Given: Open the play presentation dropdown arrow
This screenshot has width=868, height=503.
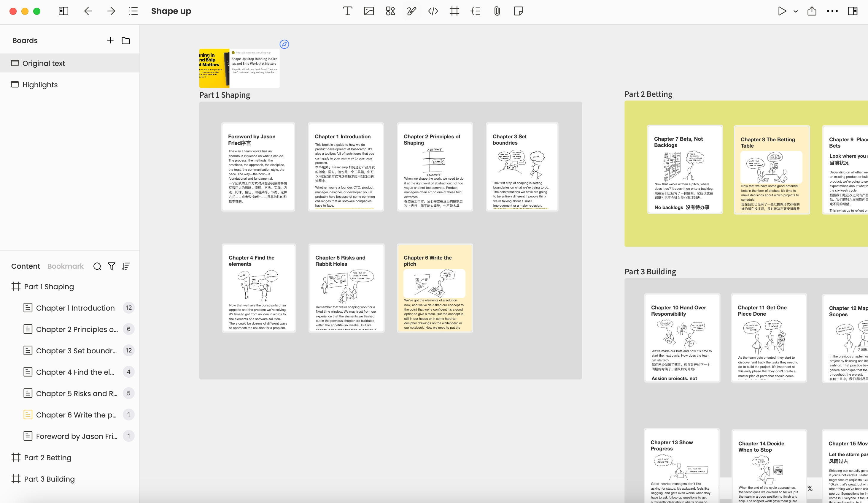Looking at the screenshot, I should click(x=796, y=11).
